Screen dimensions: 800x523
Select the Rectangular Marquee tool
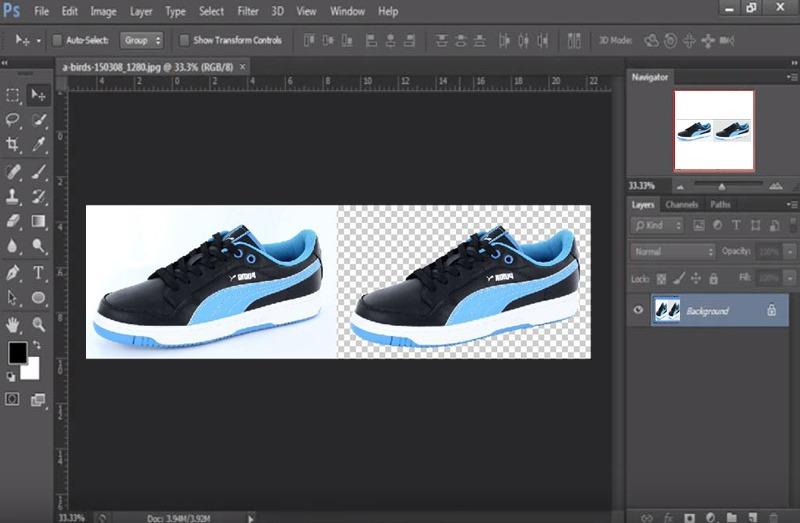click(x=13, y=95)
